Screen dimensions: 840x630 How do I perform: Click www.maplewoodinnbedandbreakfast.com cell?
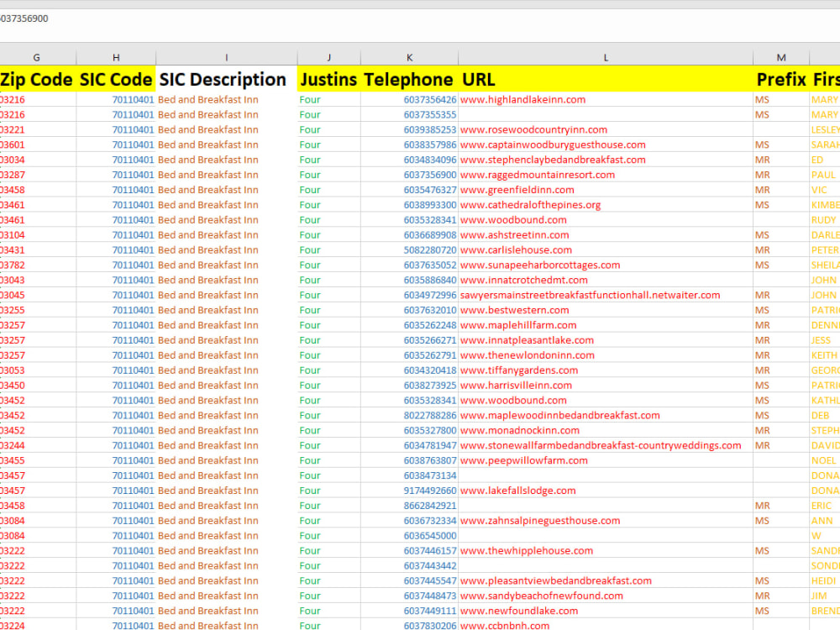pyautogui.click(x=606, y=415)
